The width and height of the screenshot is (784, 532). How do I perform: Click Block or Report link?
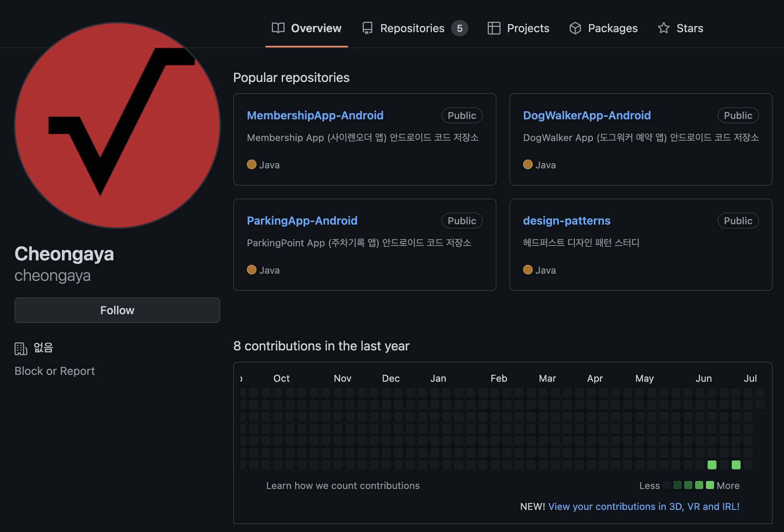55,371
